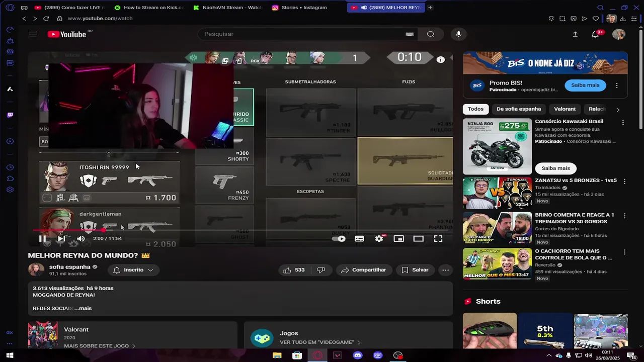The height and width of the screenshot is (362, 644).
Task: Open the Create upload icon
Action: [x=575, y=34]
